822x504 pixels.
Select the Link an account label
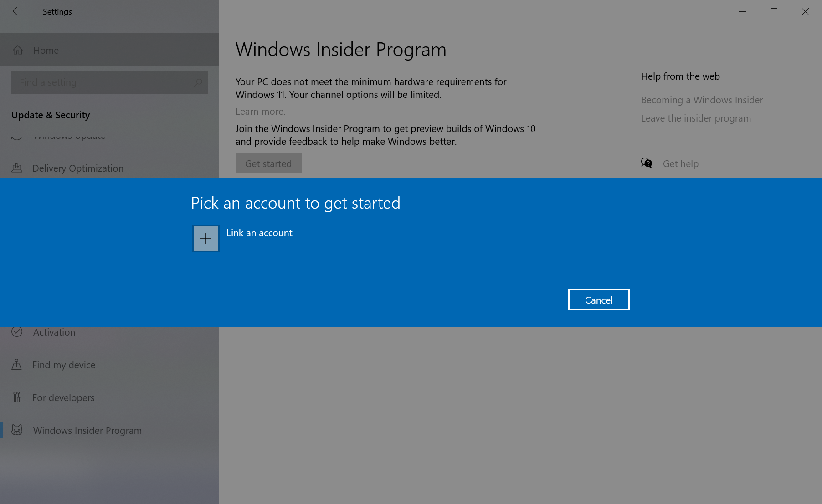click(259, 233)
